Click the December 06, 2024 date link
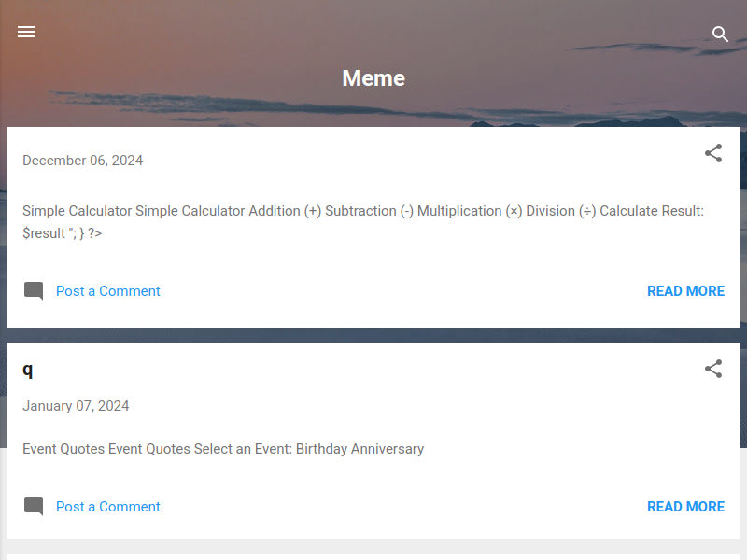 coord(83,161)
